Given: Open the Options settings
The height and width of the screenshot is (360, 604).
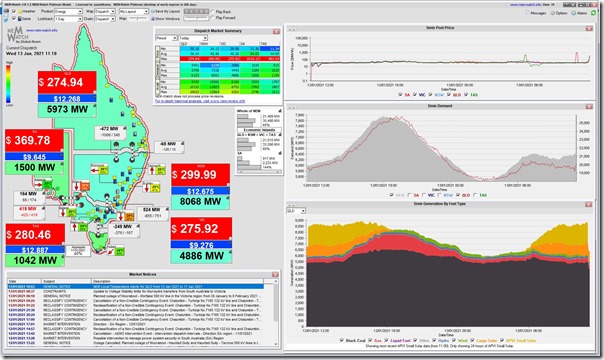Looking at the screenshot, I should point(559,13).
